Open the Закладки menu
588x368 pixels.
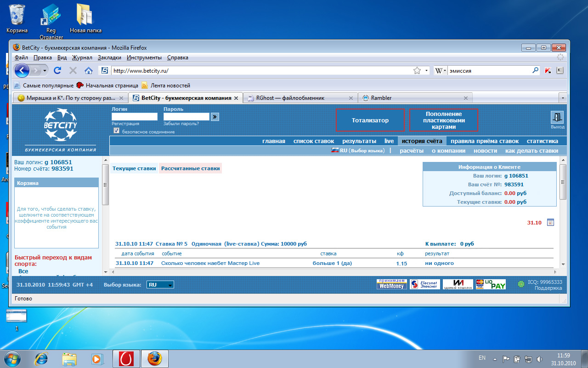pyautogui.click(x=109, y=57)
